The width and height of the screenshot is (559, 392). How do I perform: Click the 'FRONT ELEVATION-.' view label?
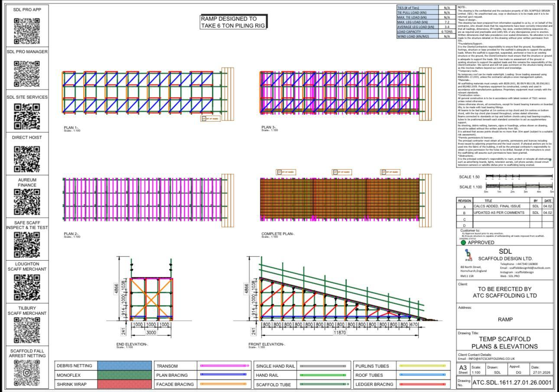[x=267, y=344]
